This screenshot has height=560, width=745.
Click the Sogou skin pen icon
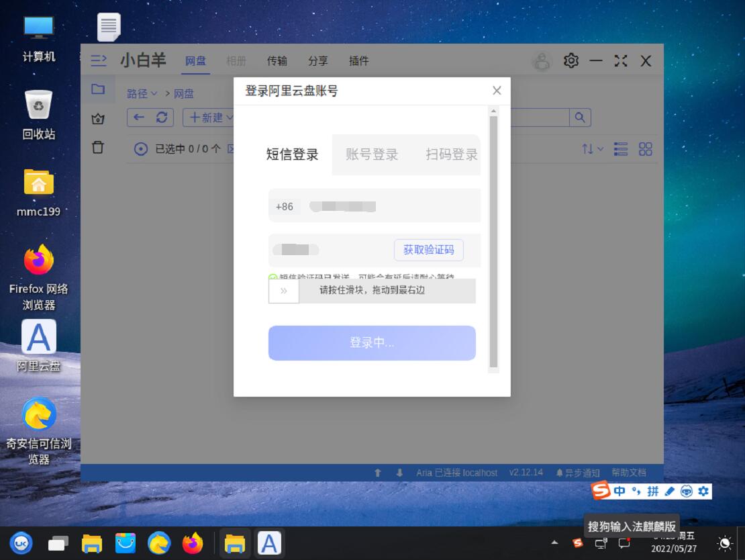pos(669,491)
